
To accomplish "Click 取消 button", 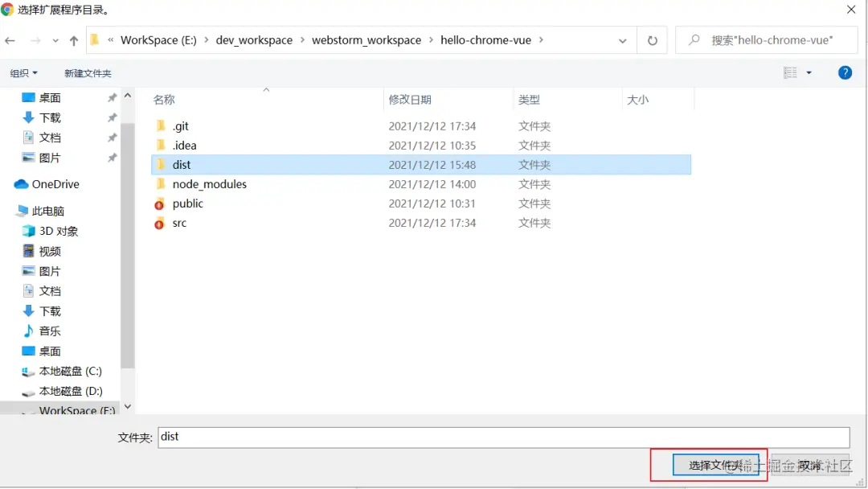I will 810,465.
